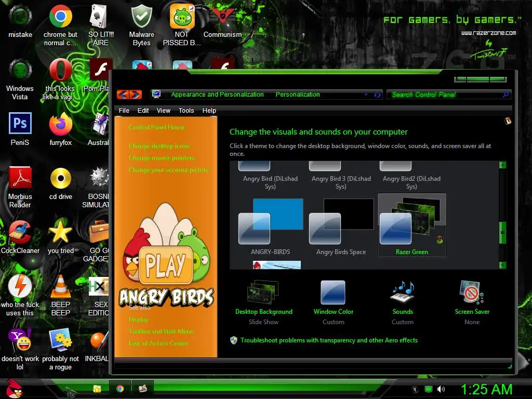Select the Angry Birds Space theme thumbnail
This screenshot has height=399, width=532.
[341, 226]
